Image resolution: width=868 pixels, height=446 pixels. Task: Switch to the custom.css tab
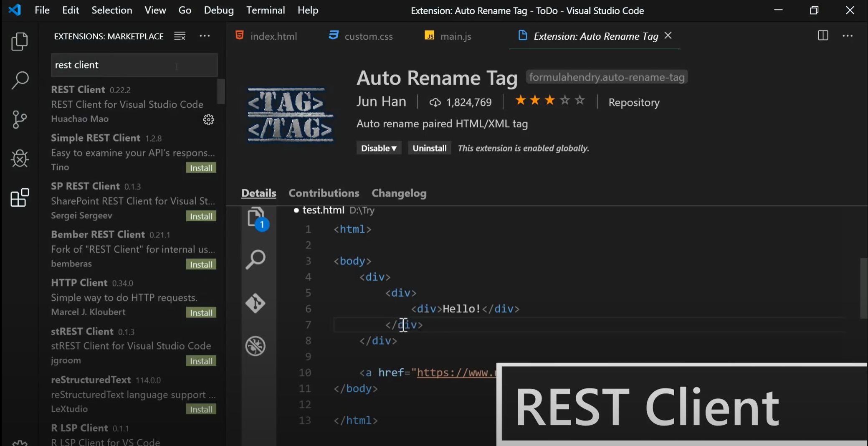tap(361, 36)
